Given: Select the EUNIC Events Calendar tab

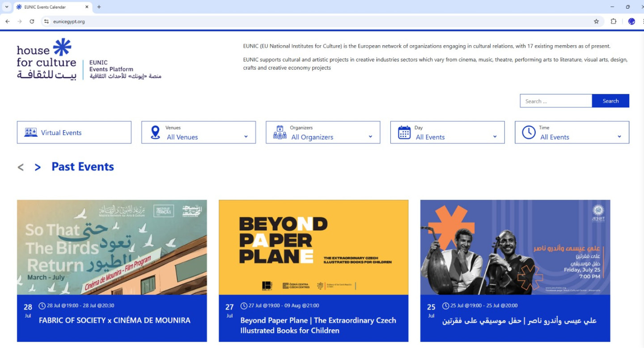Looking at the screenshot, I should click(x=49, y=7).
